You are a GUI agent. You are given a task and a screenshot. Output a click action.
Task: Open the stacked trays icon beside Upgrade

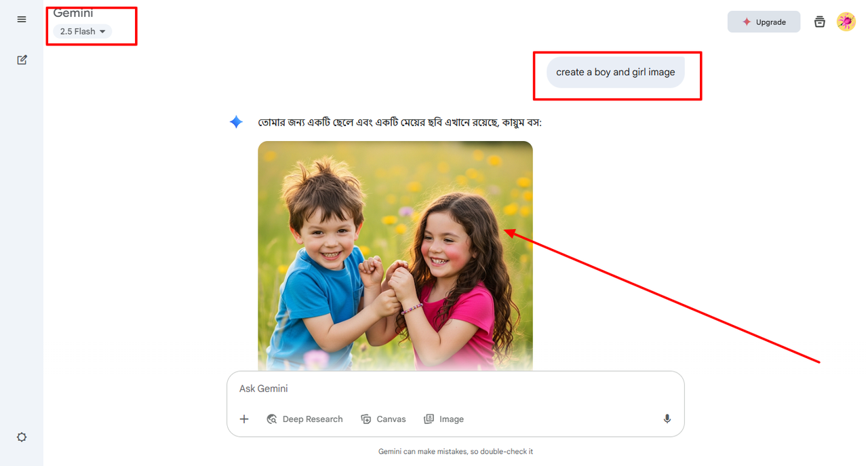pos(820,22)
